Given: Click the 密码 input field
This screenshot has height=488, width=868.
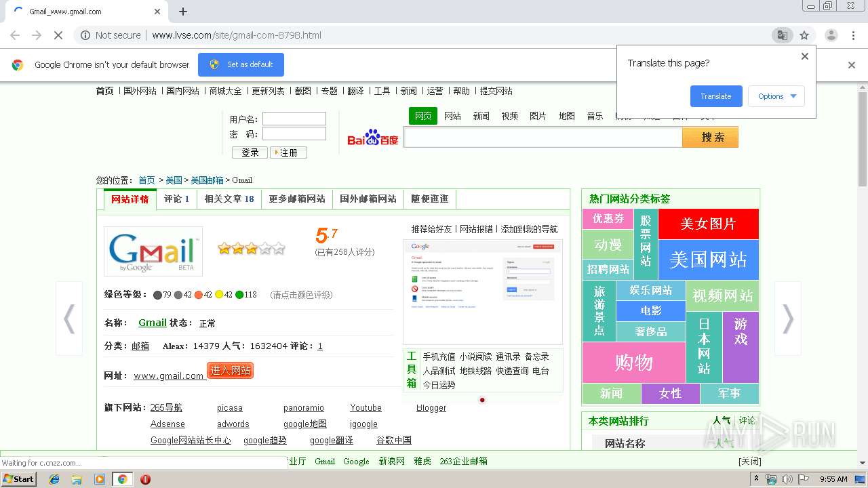Looking at the screenshot, I should pos(294,134).
